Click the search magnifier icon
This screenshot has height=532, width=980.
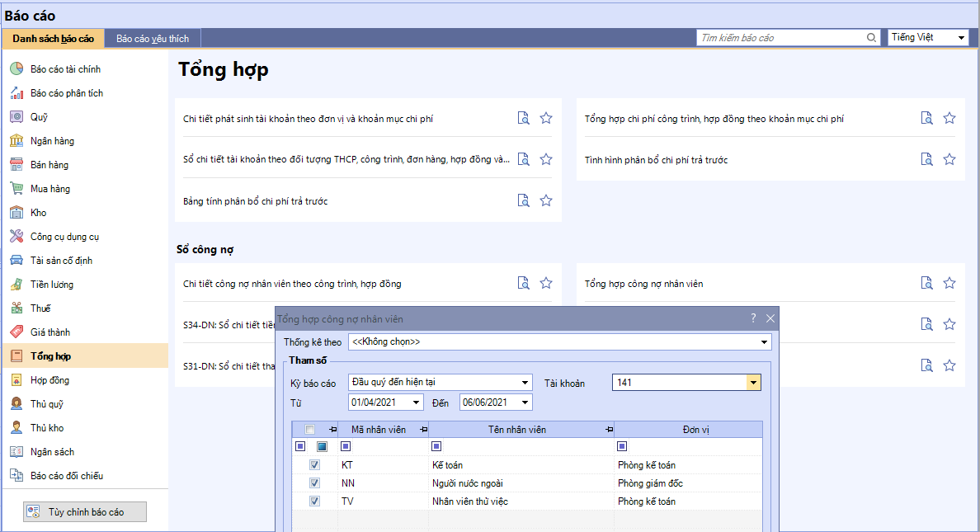click(871, 37)
